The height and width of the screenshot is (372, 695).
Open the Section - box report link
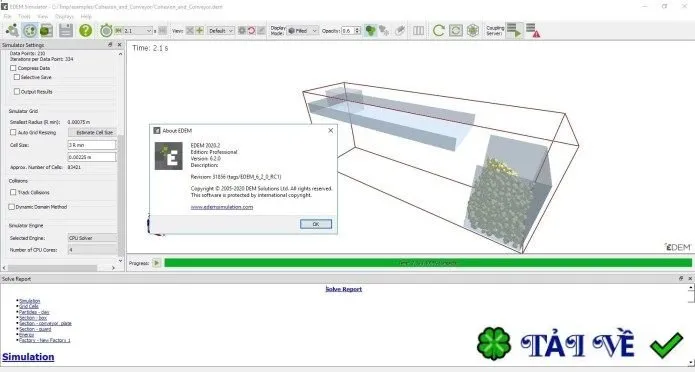point(33,318)
